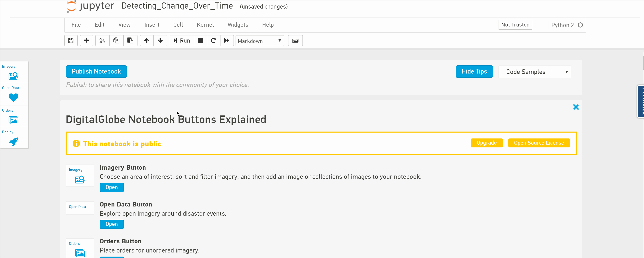The width and height of the screenshot is (644, 258).
Task: Restart kernel and run all fast-forward icon
Action: pyautogui.click(x=227, y=41)
